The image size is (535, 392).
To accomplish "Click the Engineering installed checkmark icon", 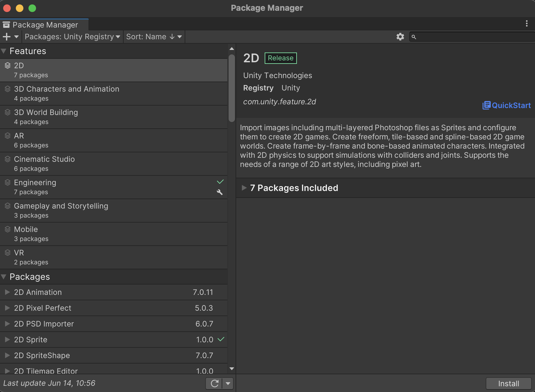I will (x=220, y=182).
